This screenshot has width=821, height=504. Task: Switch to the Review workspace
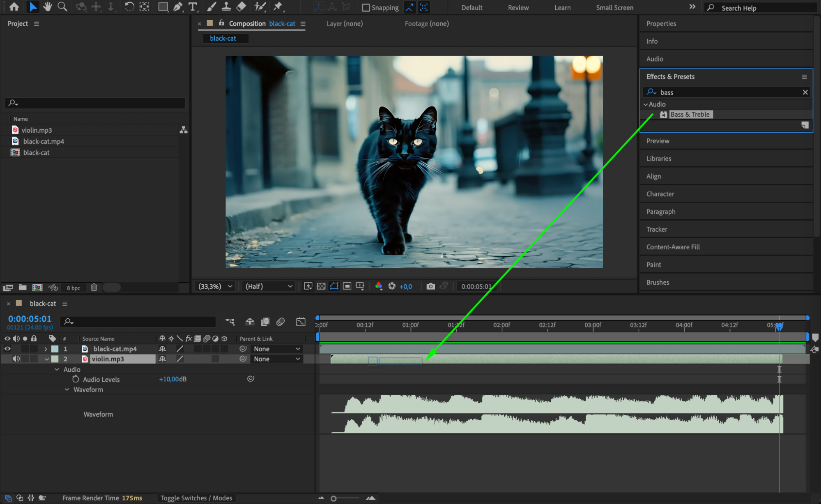tap(518, 7)
